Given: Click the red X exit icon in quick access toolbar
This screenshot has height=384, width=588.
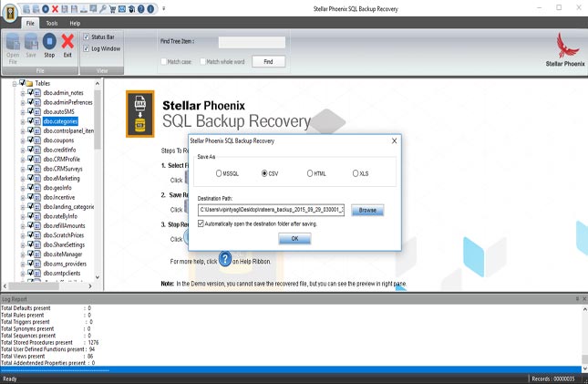Looking at the screenshot, I should click(55, 9).
